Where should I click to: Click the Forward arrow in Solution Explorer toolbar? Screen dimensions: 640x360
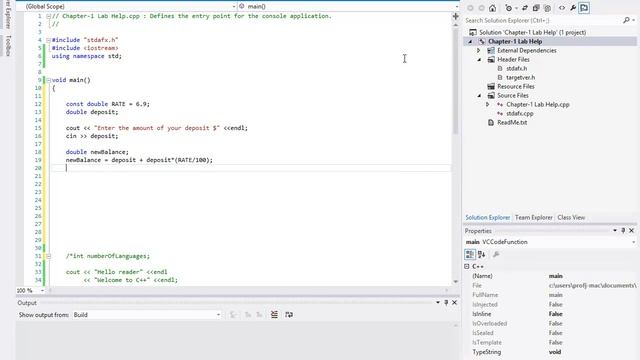click(x=482, y=8)
